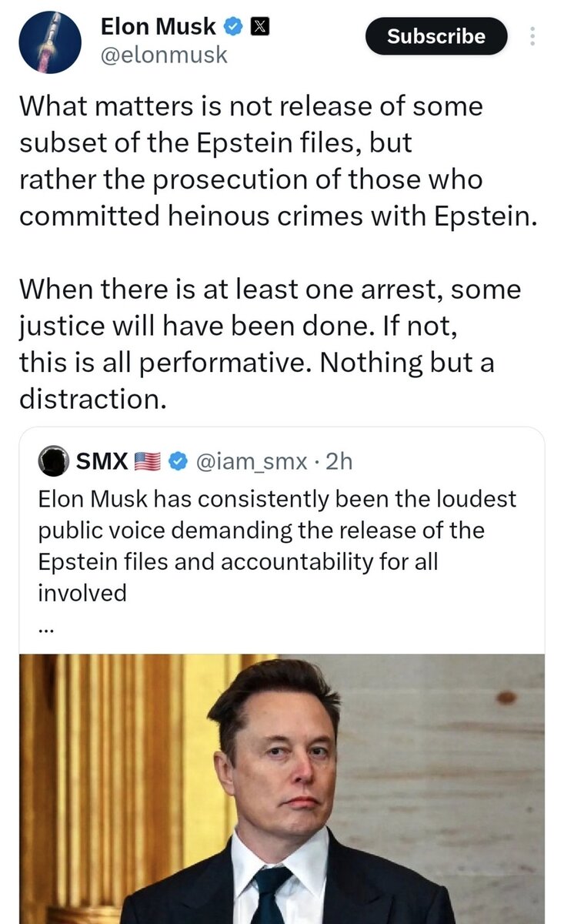Viewport: 564px width, 924px height.
Task: Visit the @iam_smx handle
Action: coord(254,461)
